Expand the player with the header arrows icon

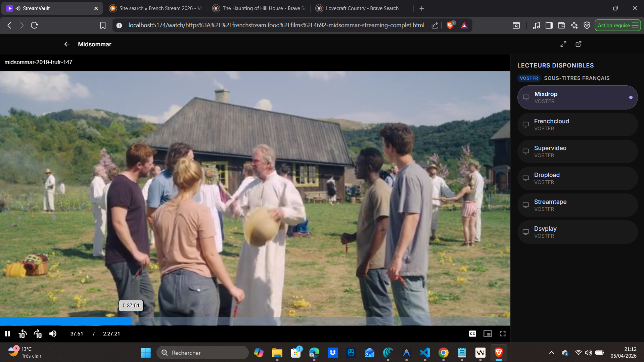tap(563, 44)
